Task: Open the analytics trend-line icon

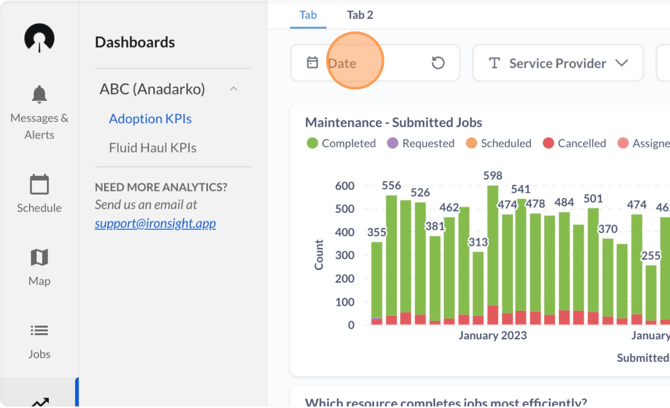Action: [x=40, y=402]
